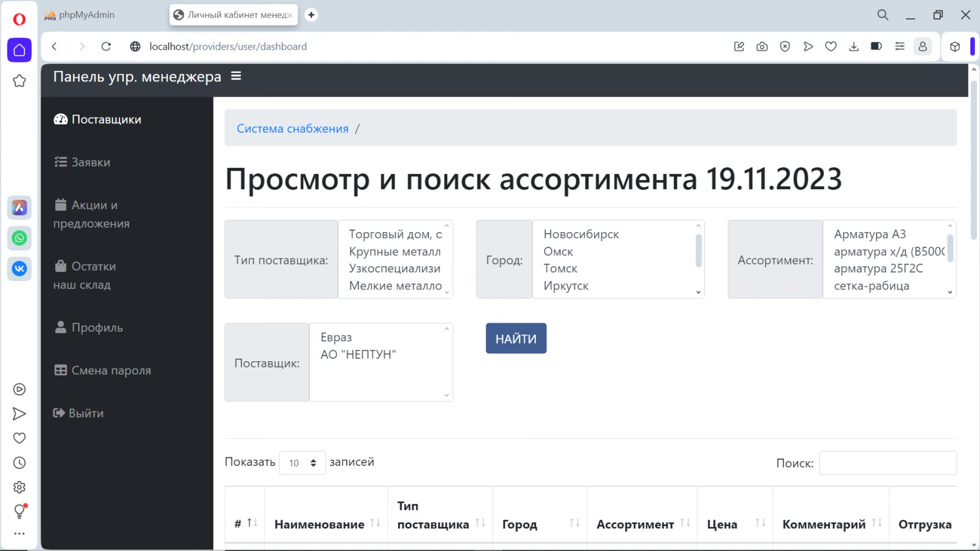Open new tab with plus button
The image size is (980, 551).
311,15
